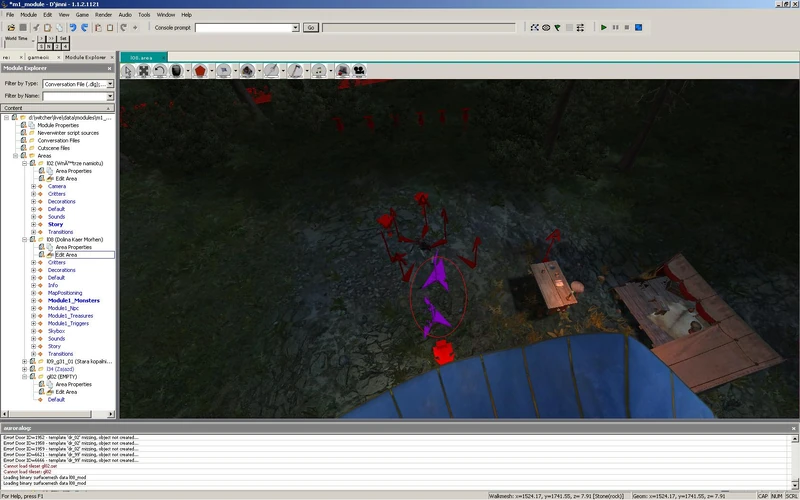
Task: Select Module Properties in the tree
Action: click(58, 125)
